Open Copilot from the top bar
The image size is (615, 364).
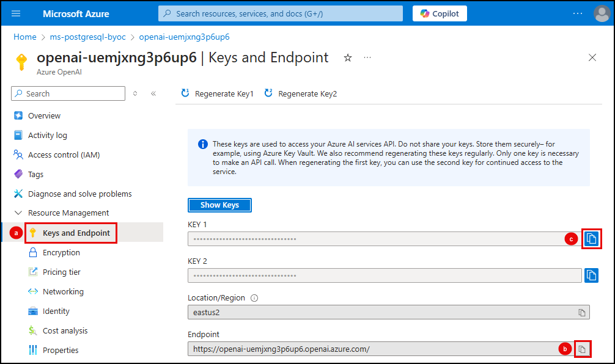440,13
